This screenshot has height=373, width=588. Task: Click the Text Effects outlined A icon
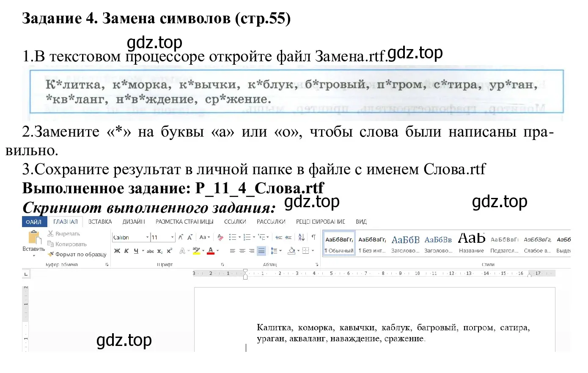(182, 251)
